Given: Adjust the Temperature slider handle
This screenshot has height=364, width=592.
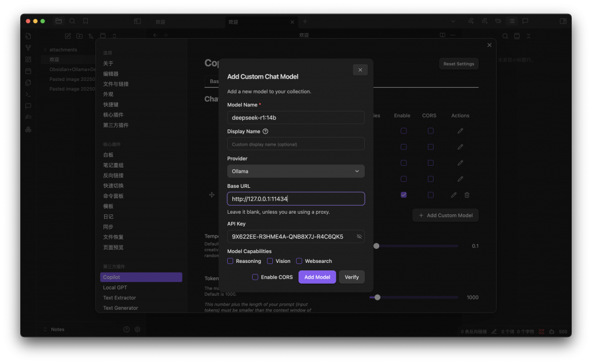Looking at the screenshot, I should pyautogui.click(x=376, y=246).
